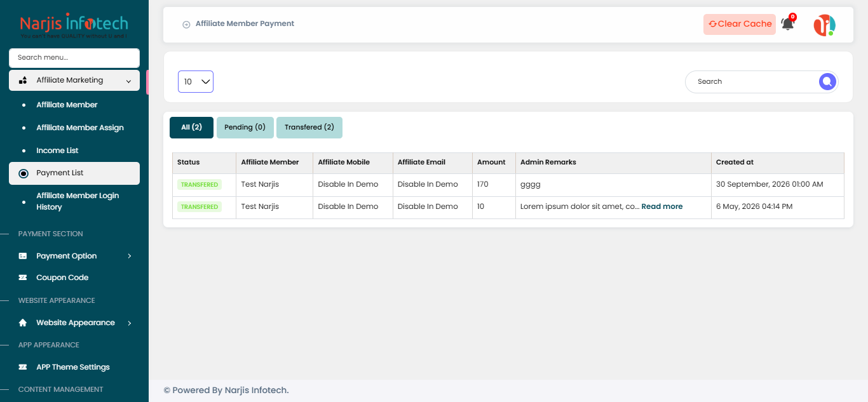
Task: Click the Read more link
Action: click(662, 206)
